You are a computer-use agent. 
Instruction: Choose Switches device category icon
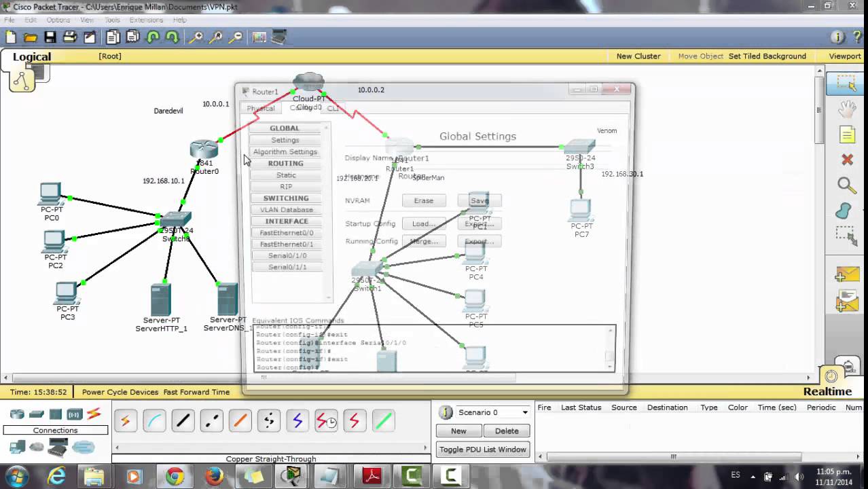tap(37, 414)
